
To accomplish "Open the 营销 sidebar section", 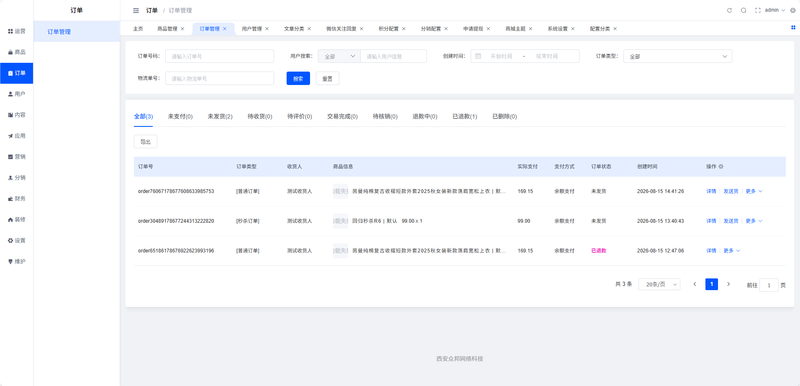I will tap(16, 157).
